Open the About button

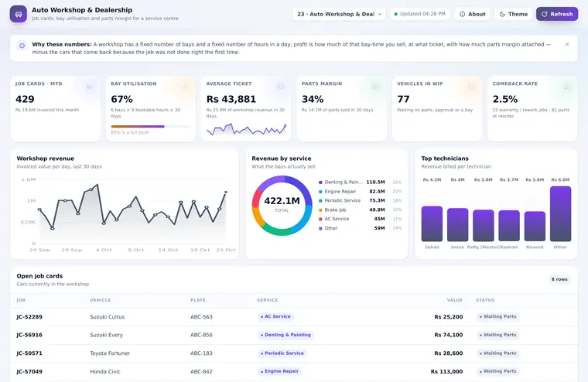(473, 14)
